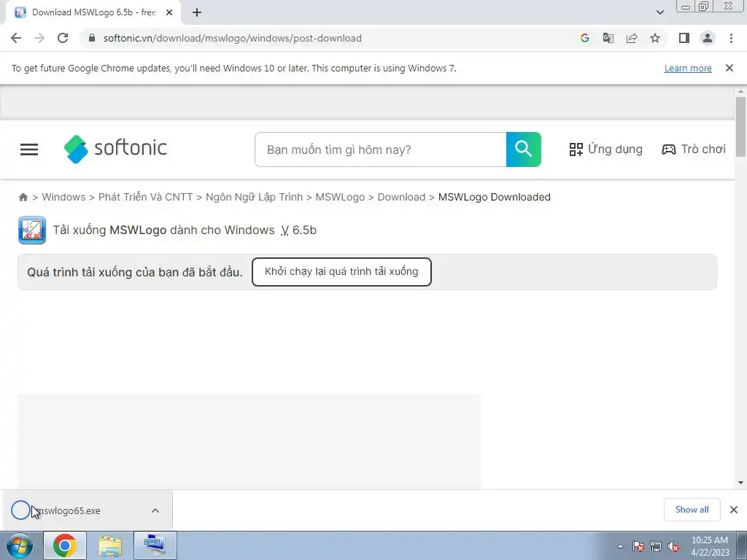Show all downloads
This screenshot has width=747, height=560.
pos(692,510)
